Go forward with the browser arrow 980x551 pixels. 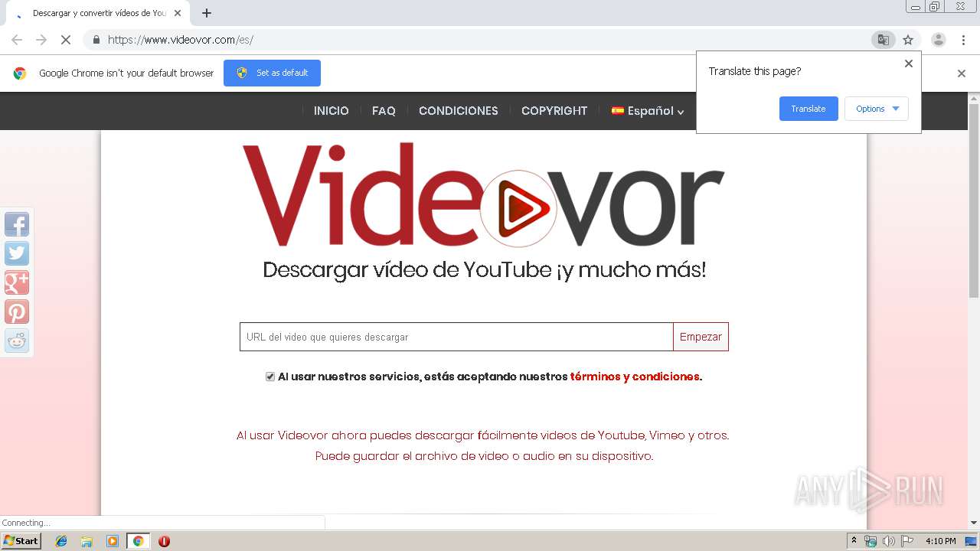click(x=41, y=40)
